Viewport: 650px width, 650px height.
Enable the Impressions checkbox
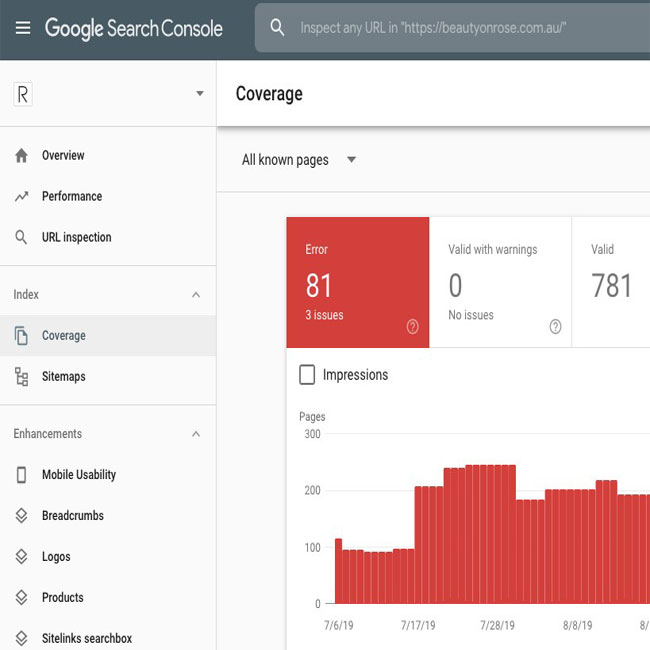point(308,375)
